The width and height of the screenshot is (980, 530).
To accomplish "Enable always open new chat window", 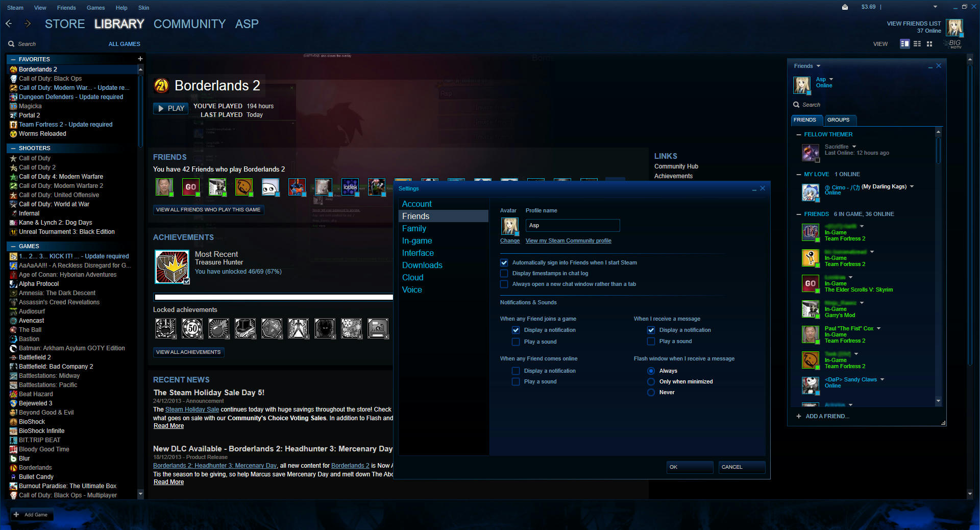I will coord(504,284).
